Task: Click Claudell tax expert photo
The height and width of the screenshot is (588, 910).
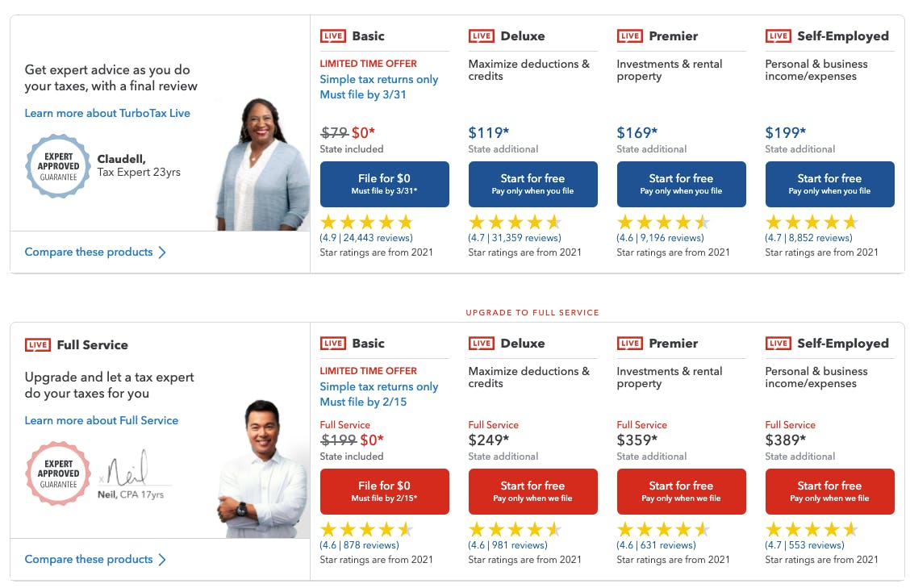Action: (x=262, y=165)
